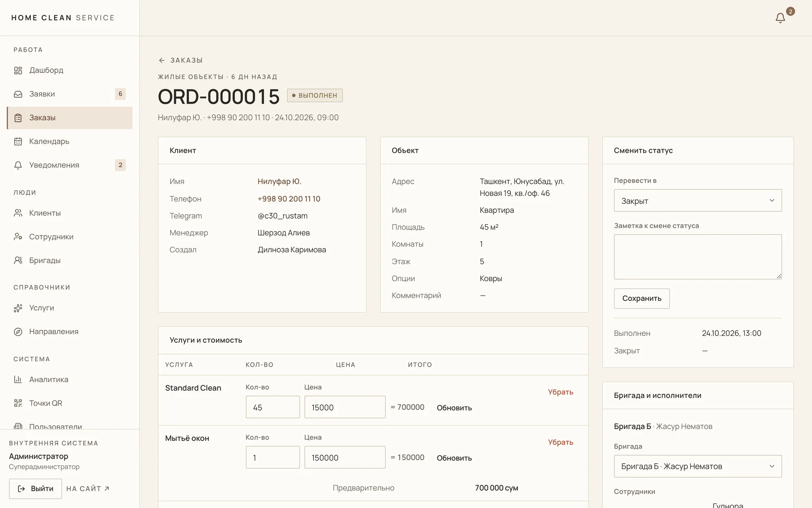
Task: Open the Календарь menu item
Action: click(69, 141)
